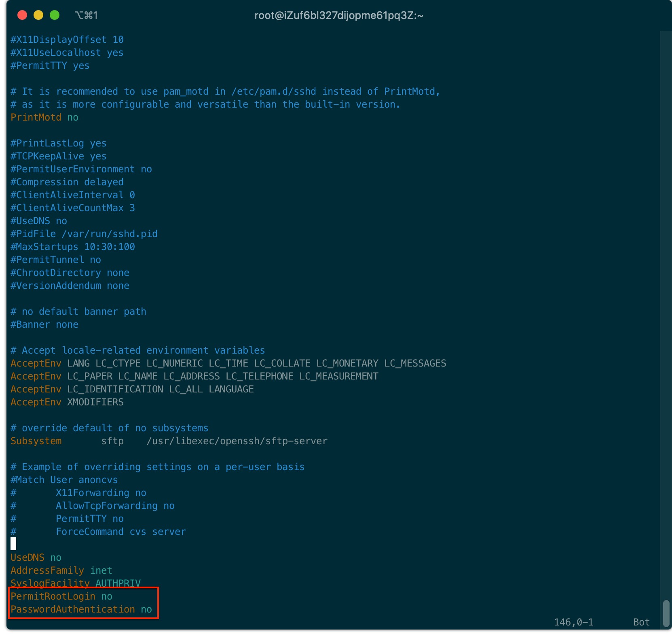Click the line '#PermitUserEnvironment no'
This screenshot has width=672, height=636.
point(81,169)
